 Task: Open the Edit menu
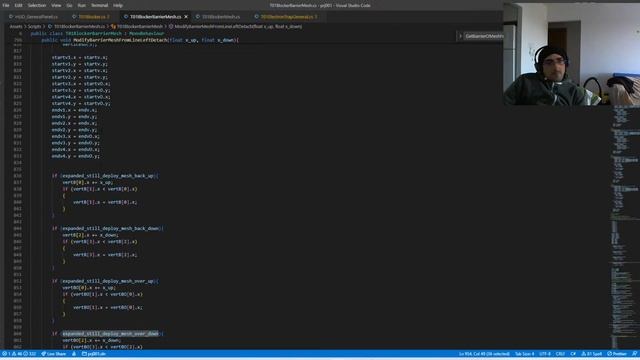pos(18,5)
